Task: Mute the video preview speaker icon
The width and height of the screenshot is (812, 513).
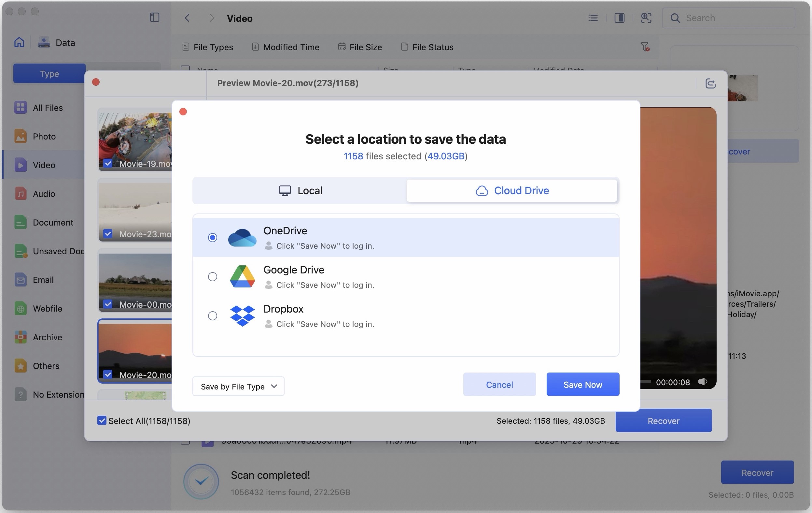Action: pos(702,382)
